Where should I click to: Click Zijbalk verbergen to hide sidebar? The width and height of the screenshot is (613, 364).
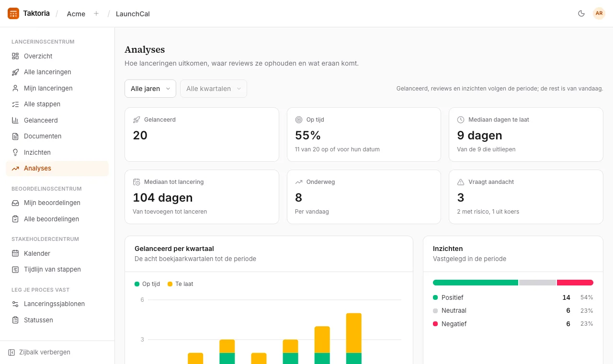39,352
